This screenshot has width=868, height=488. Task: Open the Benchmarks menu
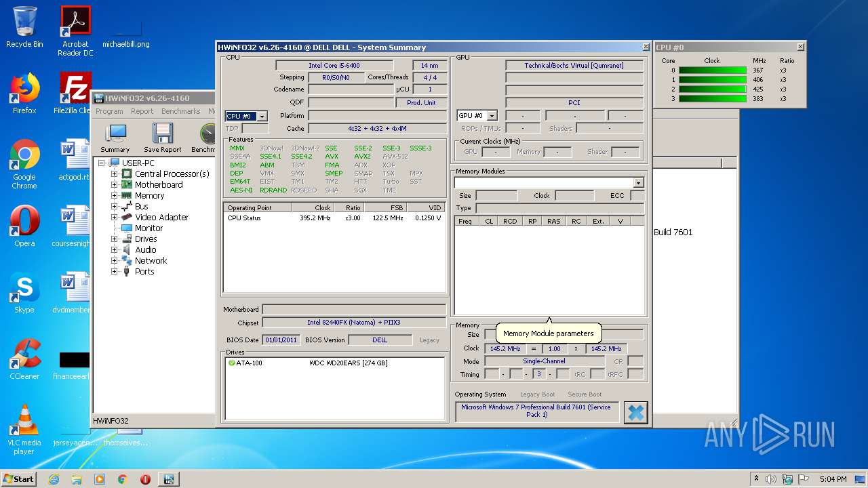[x=181, y=111]
